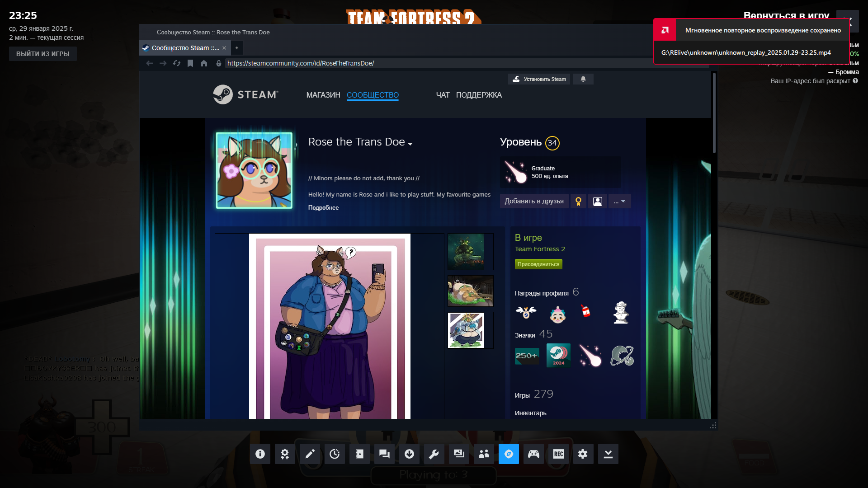Image resolution: width=868 pixels, height=488 pixels.
Task: Open the achievements icon in overlay toolbar
Action: tap(285, 454)
